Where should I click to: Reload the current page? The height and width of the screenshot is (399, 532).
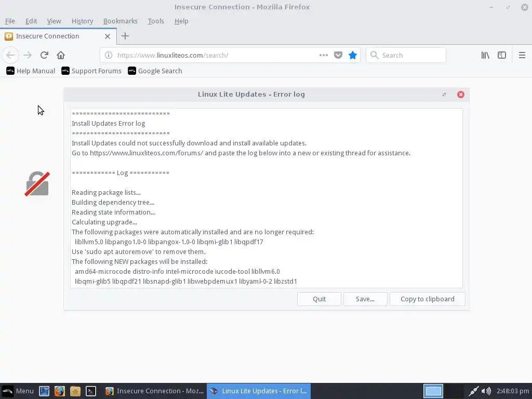44,55
